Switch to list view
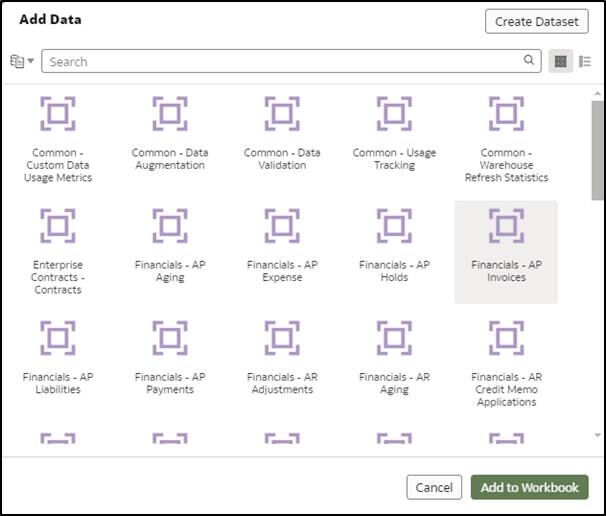The width and height of the screenshot is (606, 516). point(585,61)
